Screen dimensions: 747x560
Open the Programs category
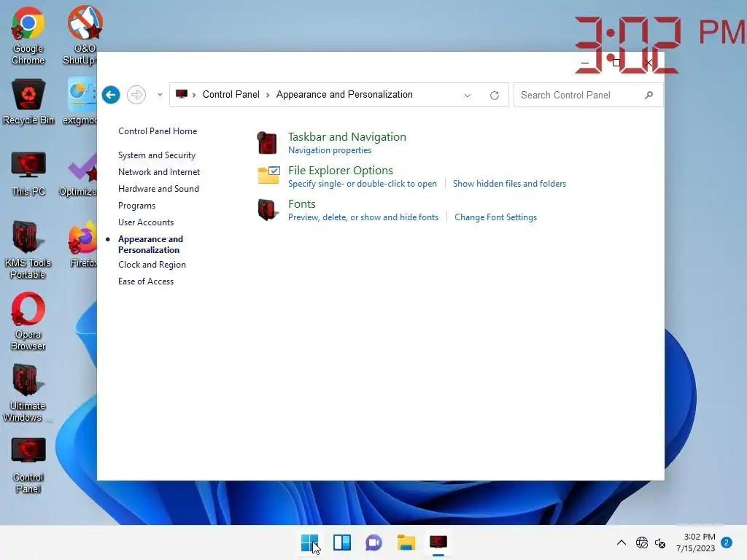tap(136, 205)
